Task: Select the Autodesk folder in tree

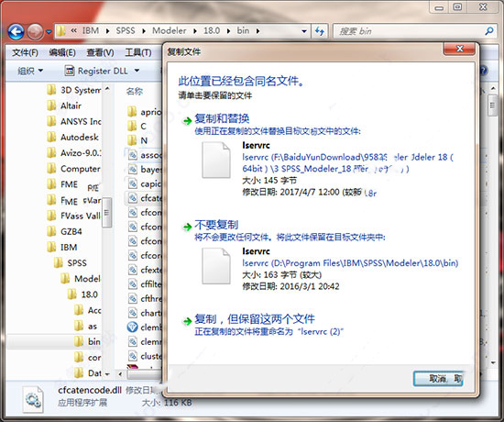Action: (x=73, y=137)
